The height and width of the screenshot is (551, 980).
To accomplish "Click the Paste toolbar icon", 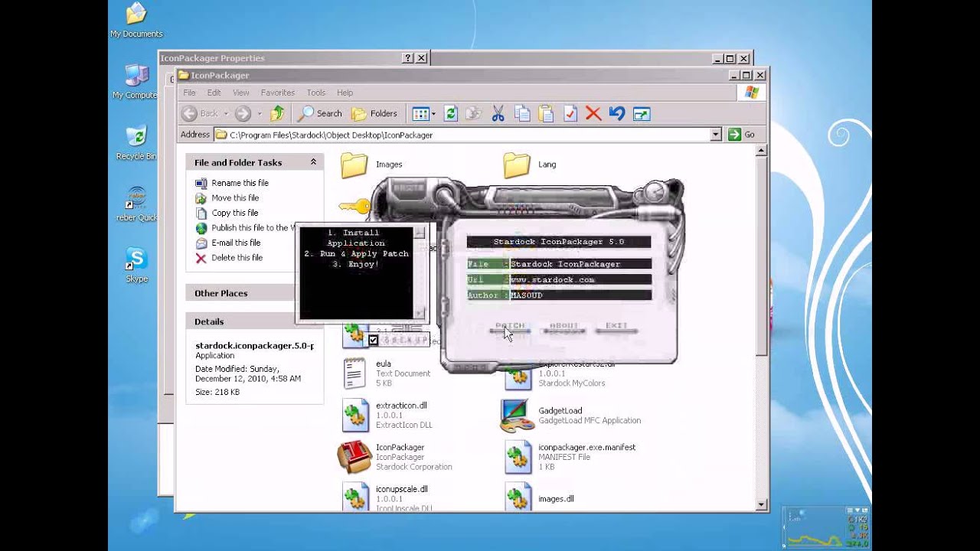I will pyautogui.click(x=547, y=113).
